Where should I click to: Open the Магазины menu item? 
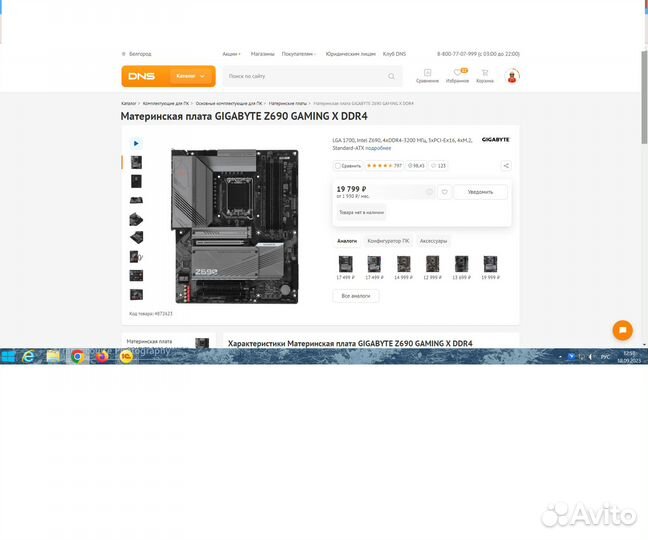coord(262,54)
